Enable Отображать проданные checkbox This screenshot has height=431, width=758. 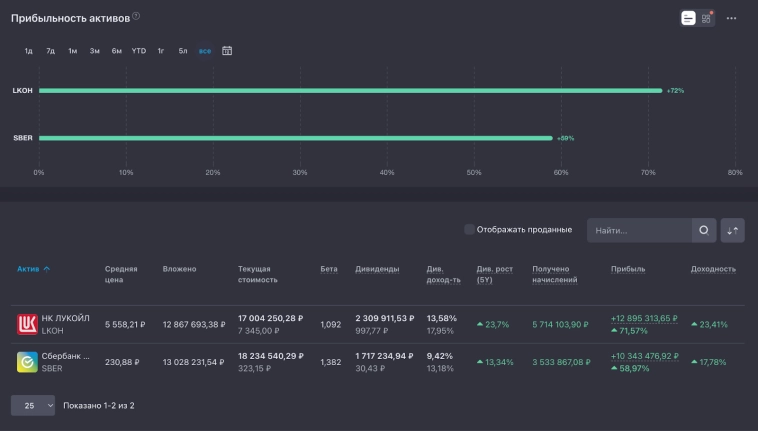click(470, 230)
